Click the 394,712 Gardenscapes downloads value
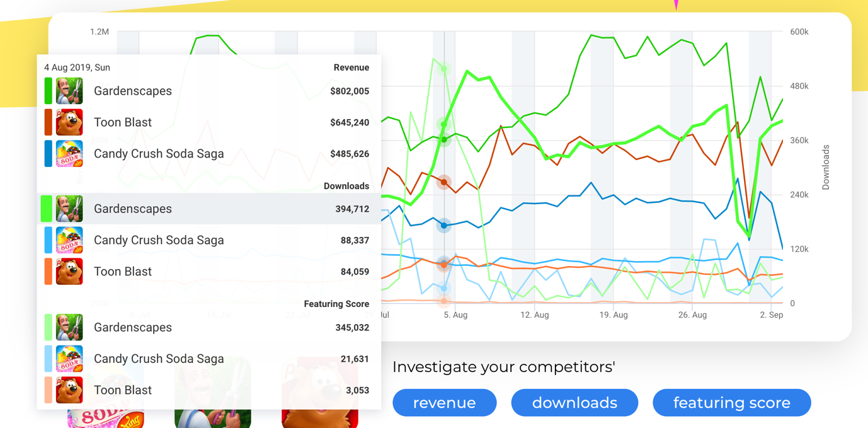The width and height of the screenshot is (868, 428). pos(352,209)
